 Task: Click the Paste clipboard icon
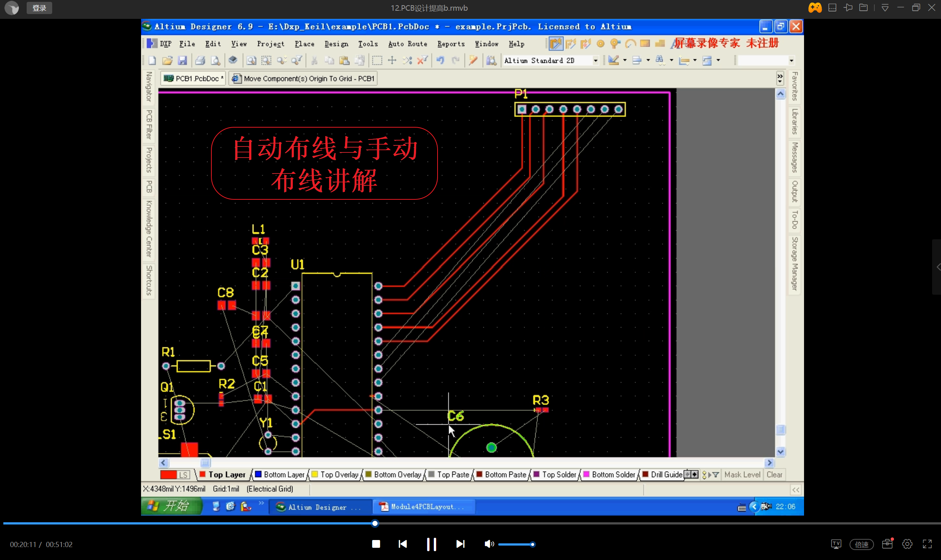(344, 60)
